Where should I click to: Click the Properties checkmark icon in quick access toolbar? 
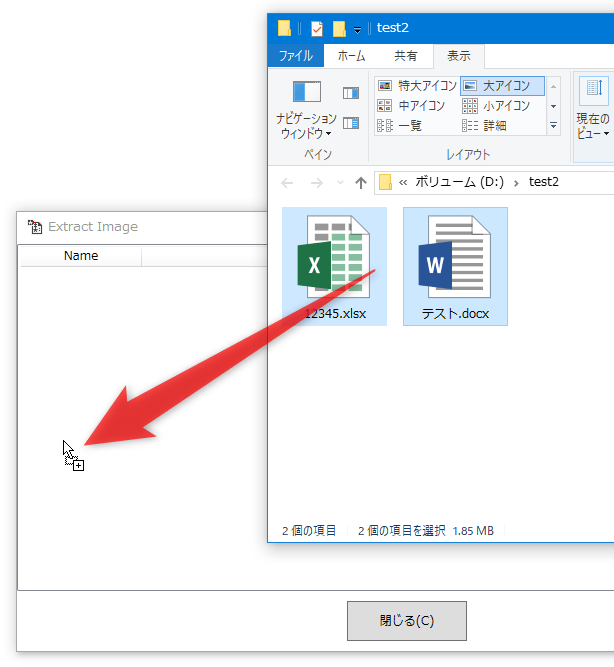tap(317, 29)
